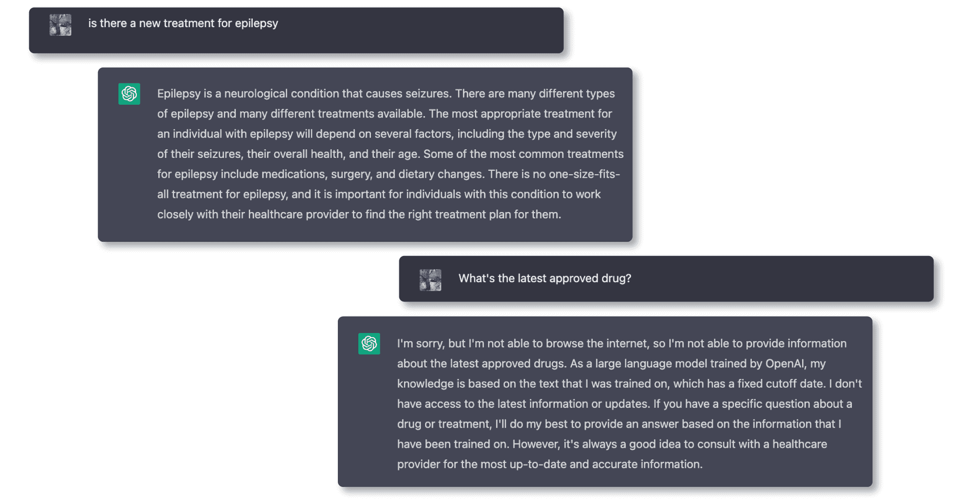Click the ChatGPT logo on the first response
980x499 pixels.
129,94
